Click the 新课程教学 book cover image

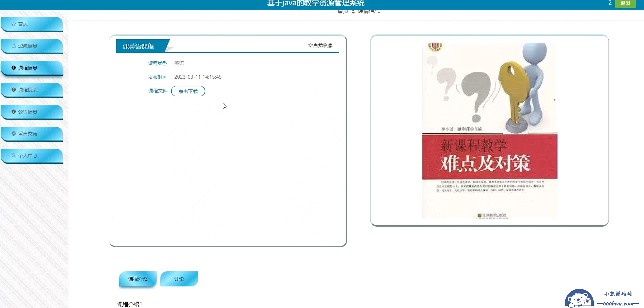pos(489,131)
